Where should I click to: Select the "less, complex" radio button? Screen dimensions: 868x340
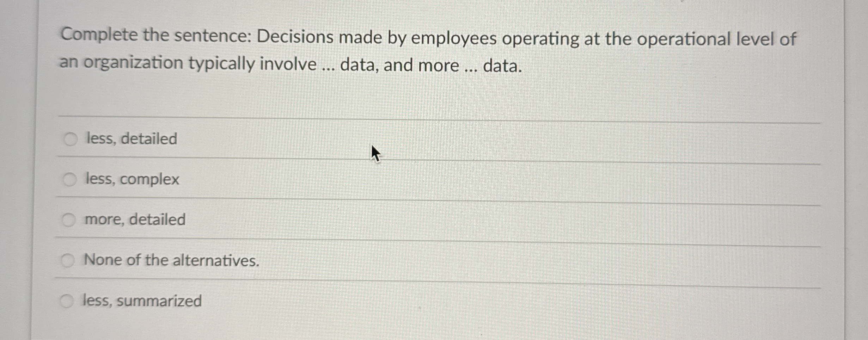[71, 179]
